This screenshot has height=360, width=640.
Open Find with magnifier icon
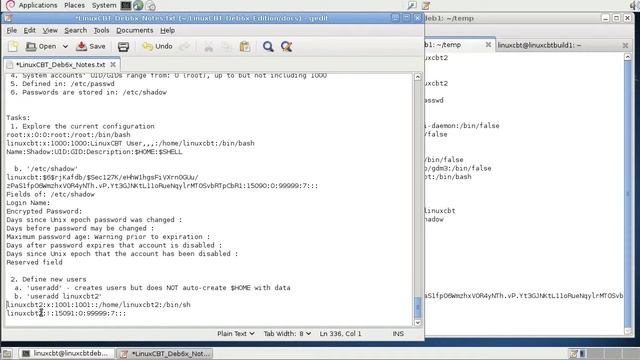(x=268, y=47)
